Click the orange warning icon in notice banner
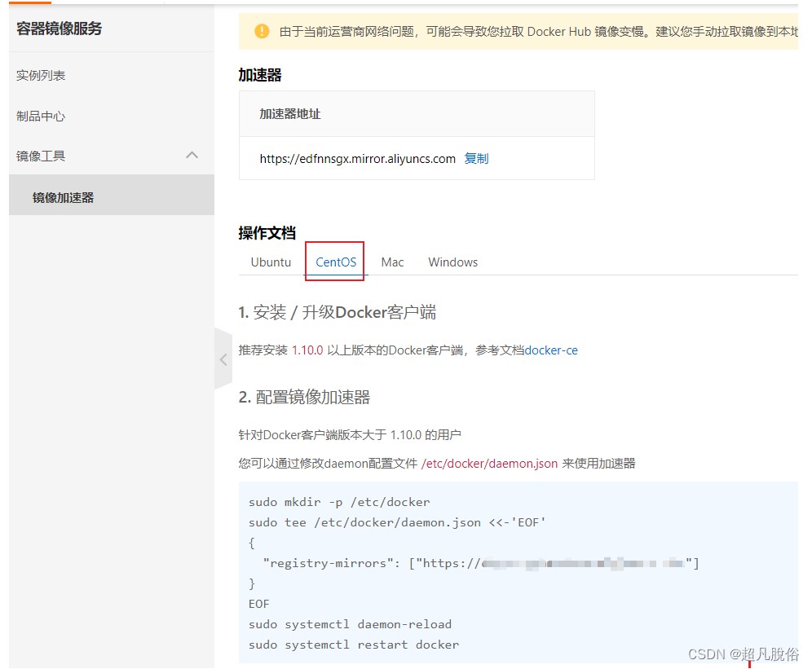 (x=262, y=31)
